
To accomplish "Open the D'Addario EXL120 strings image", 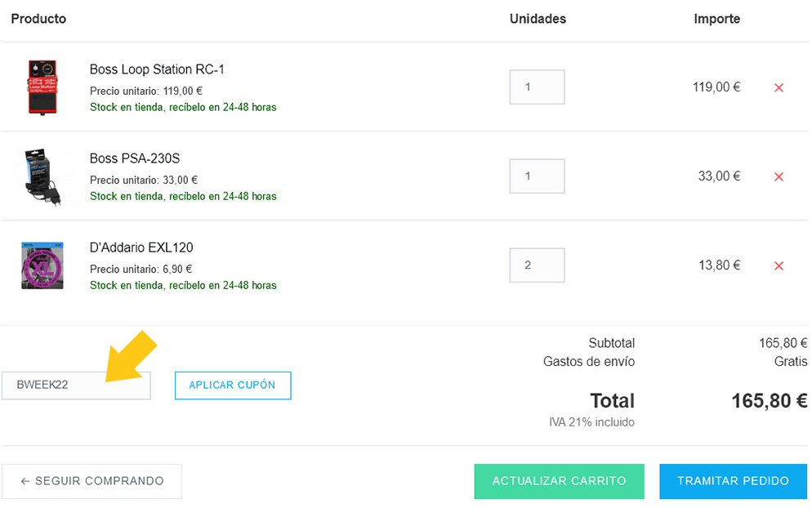I will point(42,265).
